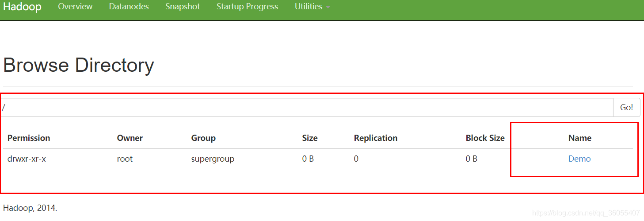Click the Block Size column header
The image size is (644, 221).
click(485, 138)
